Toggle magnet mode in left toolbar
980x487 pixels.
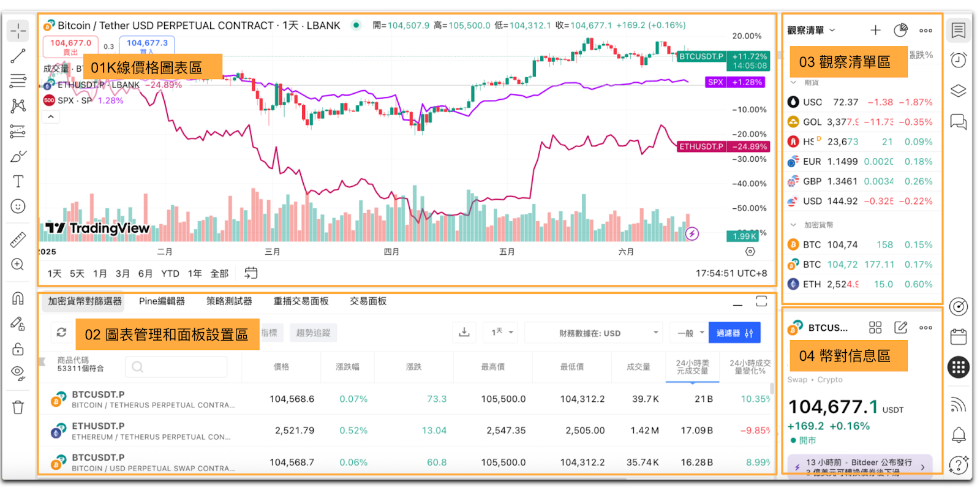[x=18, y=298]
